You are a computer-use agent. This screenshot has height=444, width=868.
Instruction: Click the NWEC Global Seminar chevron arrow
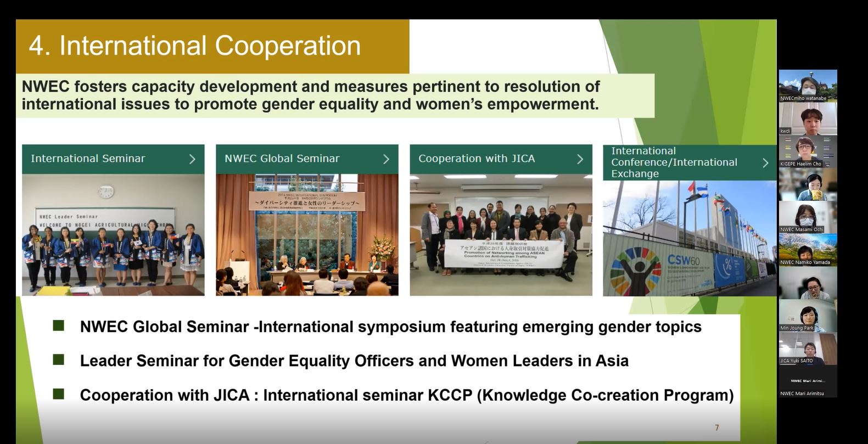(x=386, y=159)
